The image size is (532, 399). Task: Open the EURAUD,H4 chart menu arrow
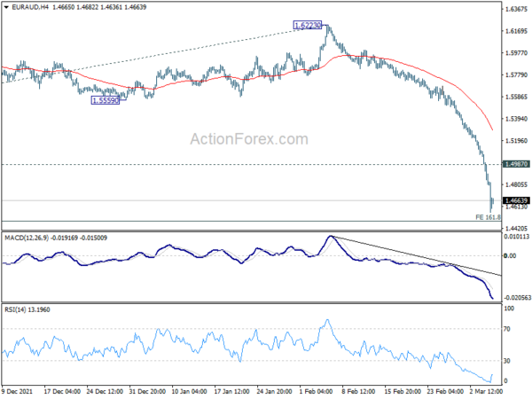click(6, 7)
